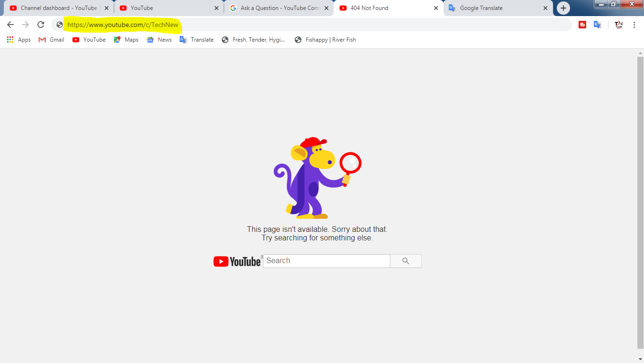Open the Chrome three-dot menu
Viewport: 644px width, 363px height.
(x=634, y=25)
